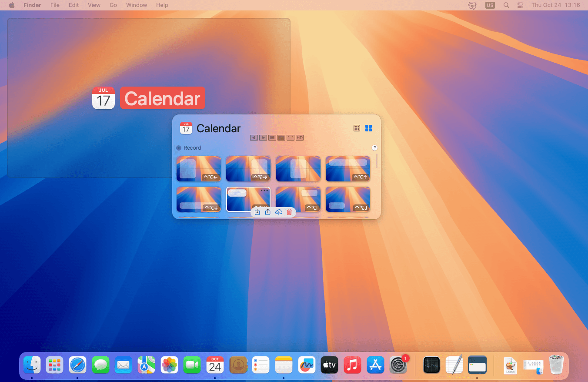Open the question mark help button

pos(374,148)
